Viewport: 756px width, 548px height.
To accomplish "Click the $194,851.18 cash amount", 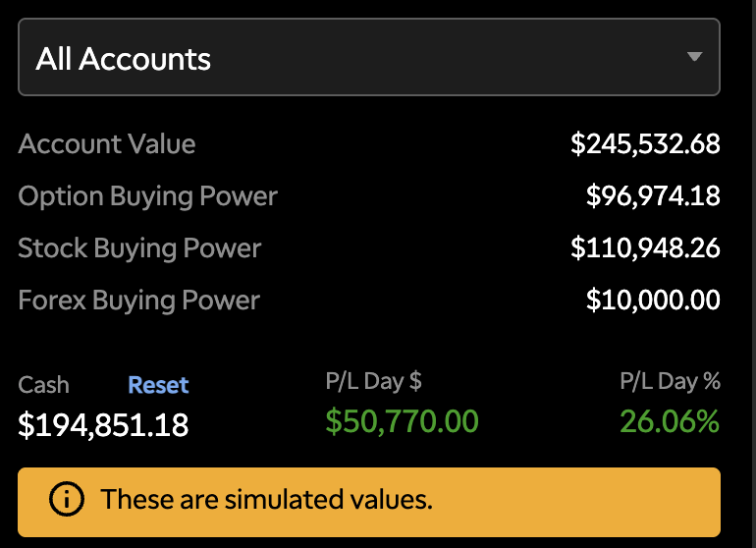I will click(103, 424).
